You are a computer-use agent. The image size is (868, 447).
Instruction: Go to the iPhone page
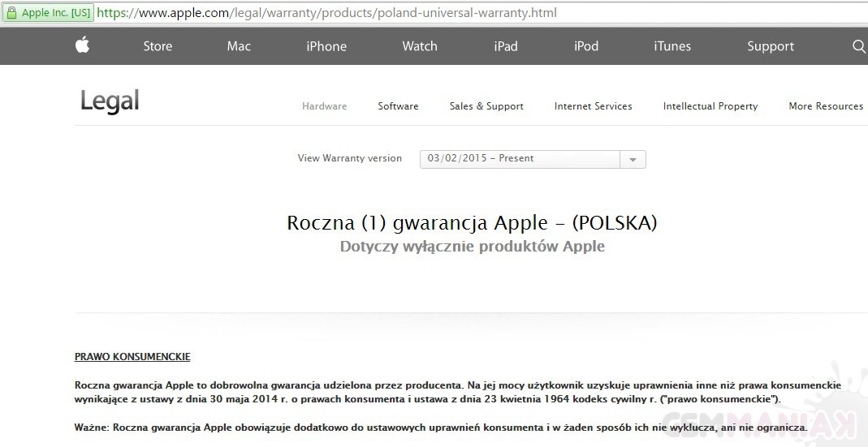pyautogui.click(x=326, y=46)
